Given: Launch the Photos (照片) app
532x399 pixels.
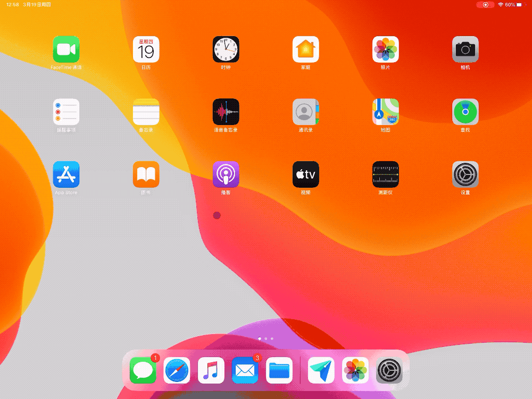Looking at the screenshot, I should (385, 48).
